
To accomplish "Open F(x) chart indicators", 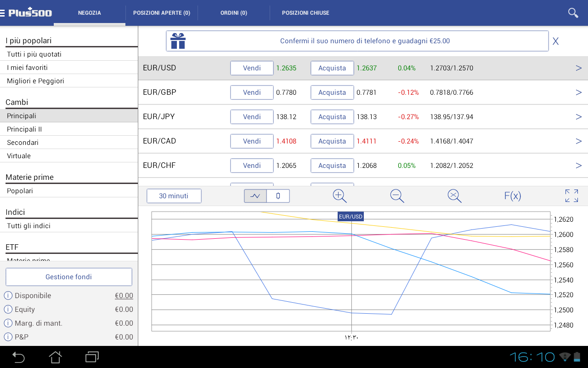I will coord(512,196).
